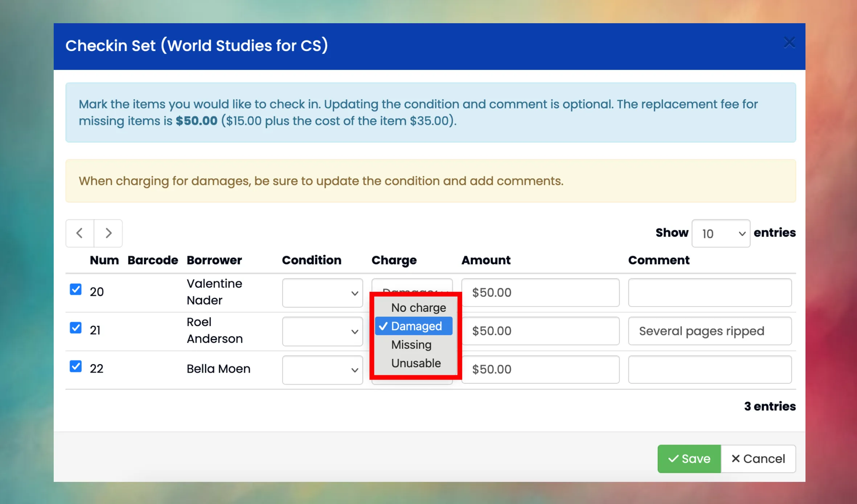Click the X icon on Cancel button
This screenshot has height=504, width=857.
(x=735, y=459)
